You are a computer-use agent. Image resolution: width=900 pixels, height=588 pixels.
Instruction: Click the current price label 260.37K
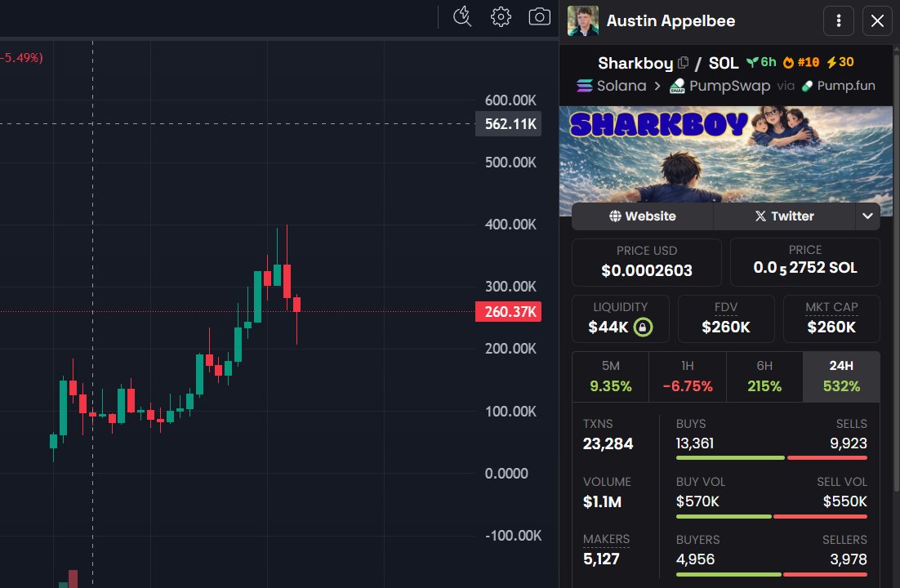[509, 312]
